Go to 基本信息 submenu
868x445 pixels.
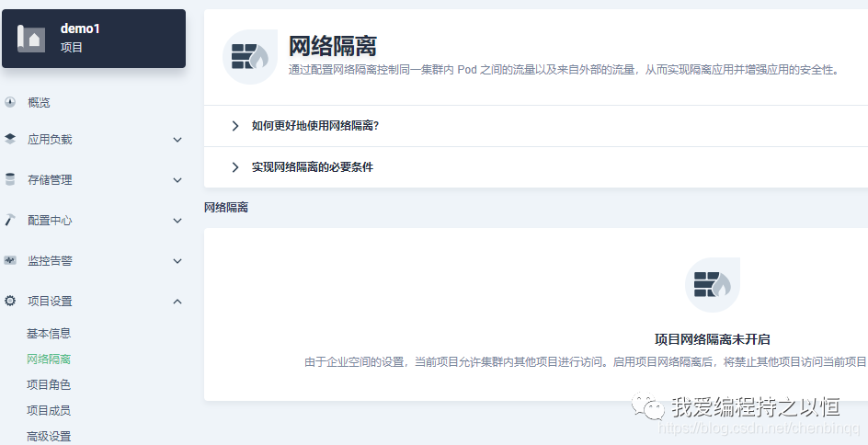(x=49, y=333)
